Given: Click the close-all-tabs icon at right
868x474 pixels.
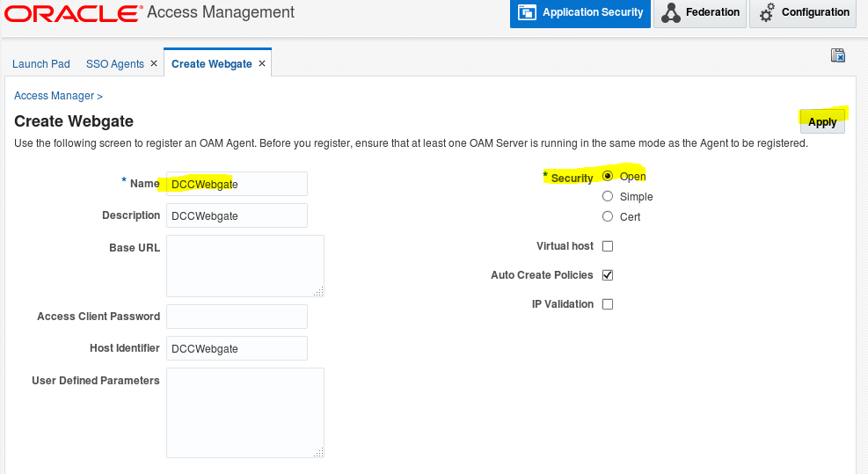Looking at the screenshot, I should (x=837, y=55).
